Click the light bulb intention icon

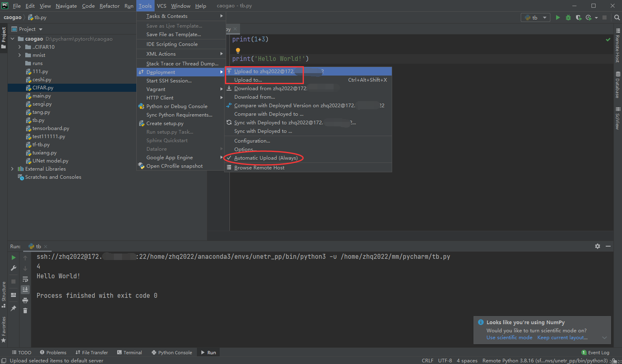coord(238,50)
